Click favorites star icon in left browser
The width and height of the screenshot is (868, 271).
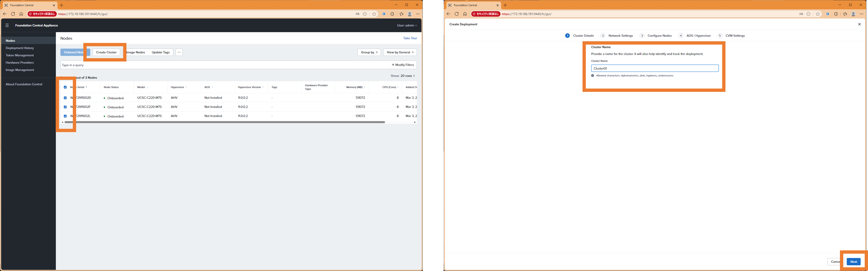(x=374, y=14)
